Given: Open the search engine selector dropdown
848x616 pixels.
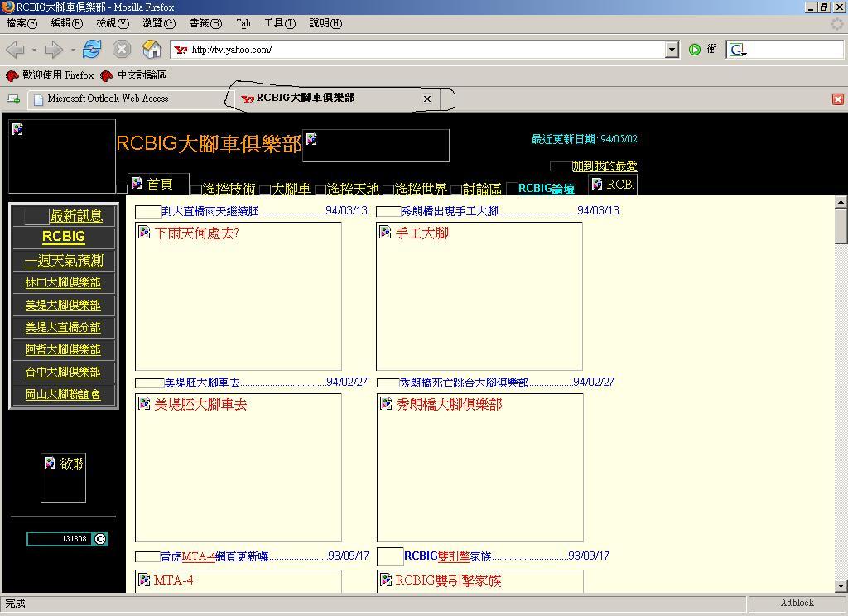Looking at the screenshot, I should coord(738,51).
